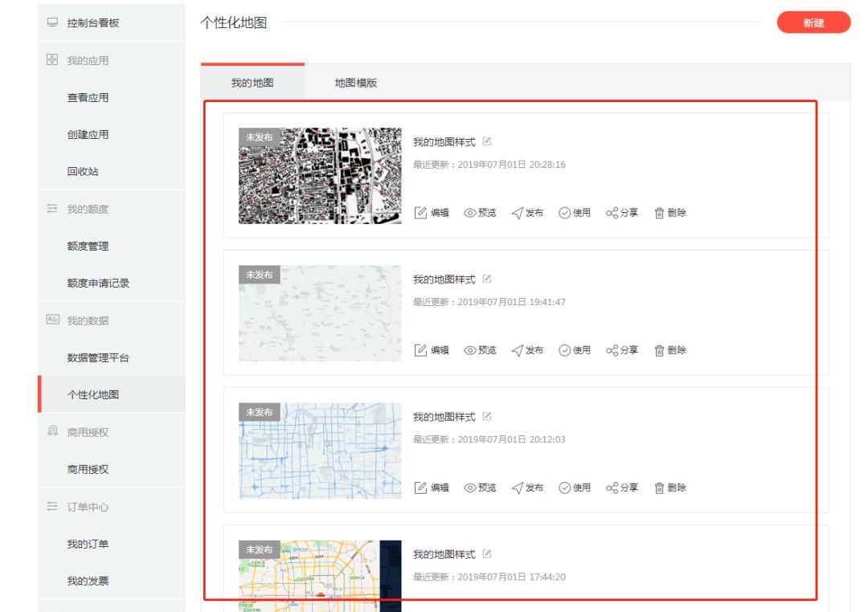
Task: Open the 商用授权 sub-item below its header
Action: 88,469
